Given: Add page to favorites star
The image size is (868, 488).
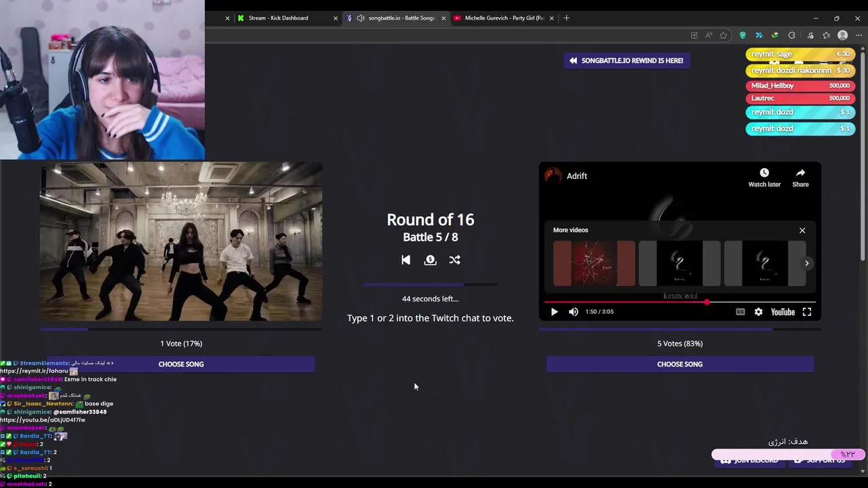Looking at the screenshot, I should [724, 35].
